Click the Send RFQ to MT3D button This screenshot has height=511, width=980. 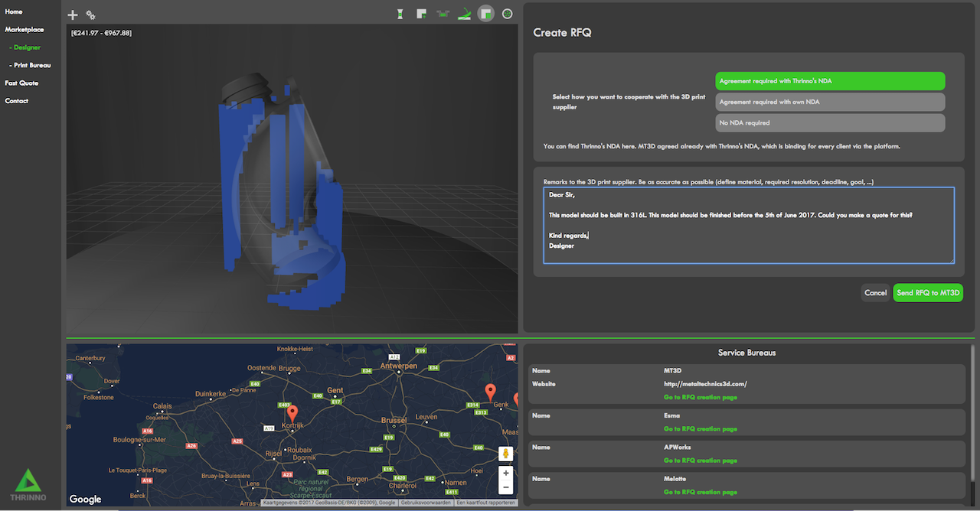coord(928,293)
